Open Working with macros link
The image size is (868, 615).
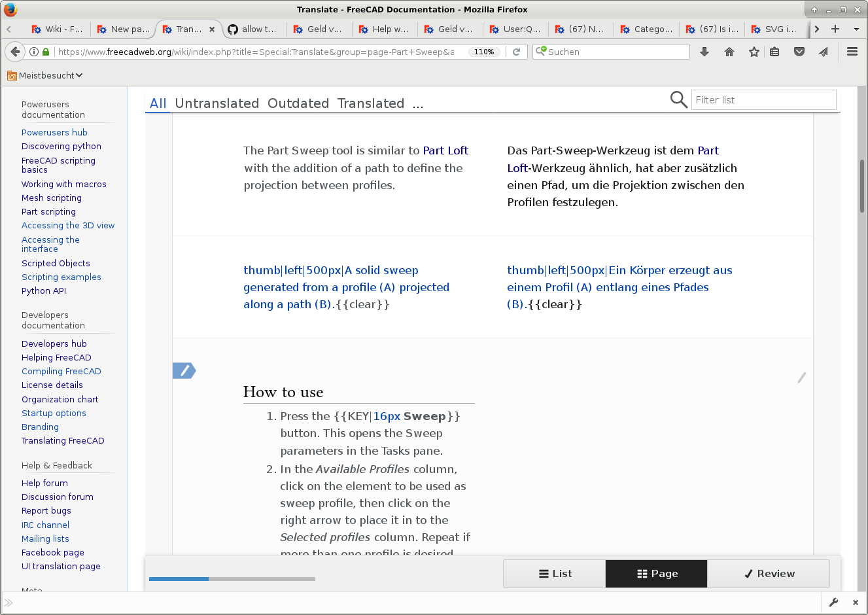(64, 184)
